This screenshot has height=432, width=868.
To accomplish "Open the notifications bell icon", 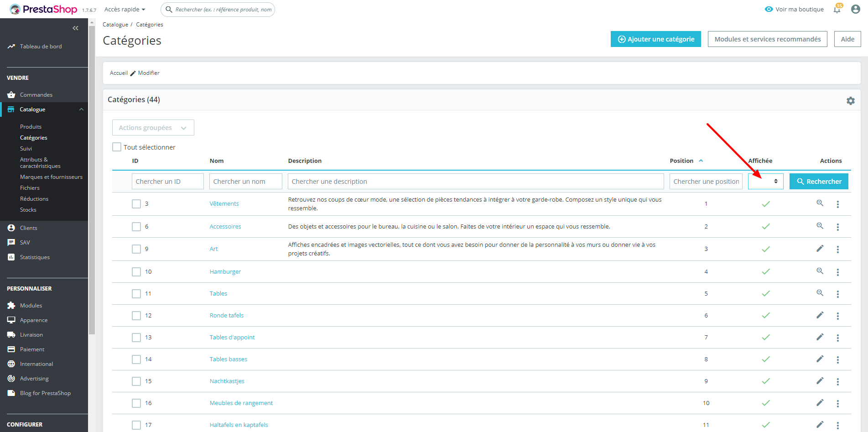I will 837,9.
